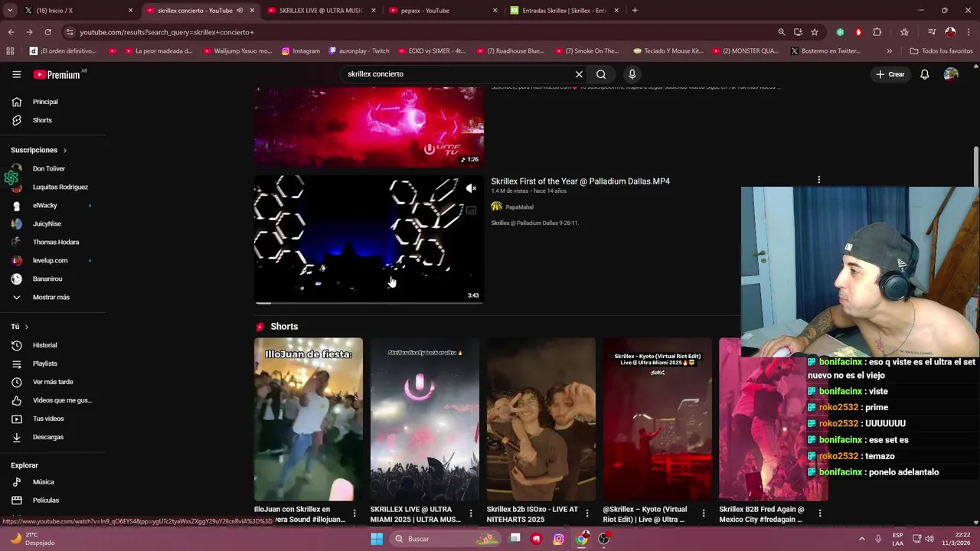Screen dimensions: 980x551
Task: Open Tus videos in the sidebar
Action: [x=48, y=419]
